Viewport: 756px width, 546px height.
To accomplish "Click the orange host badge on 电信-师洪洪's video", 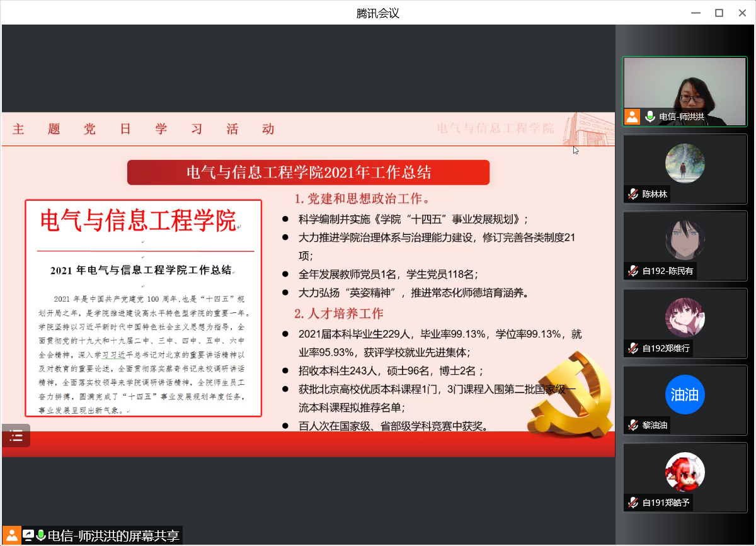I will pos(632,117).
